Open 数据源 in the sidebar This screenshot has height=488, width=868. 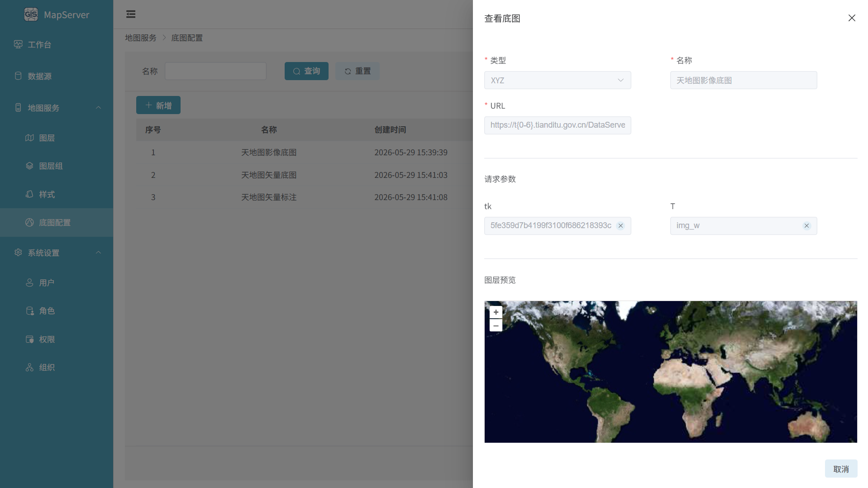click(x=57, y=76)
